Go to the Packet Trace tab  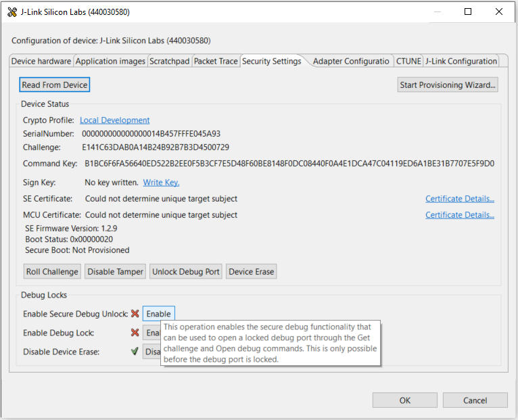click(216, 62)
